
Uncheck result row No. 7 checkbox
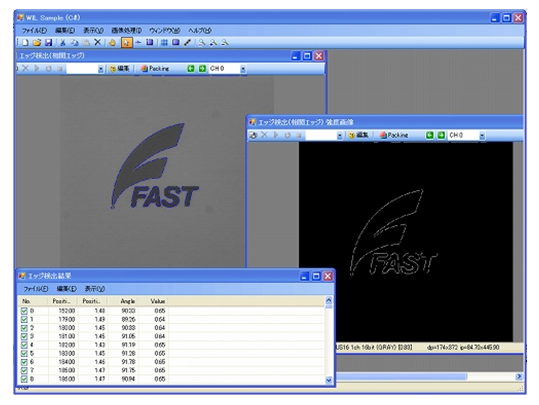click(x=24, y=371)
